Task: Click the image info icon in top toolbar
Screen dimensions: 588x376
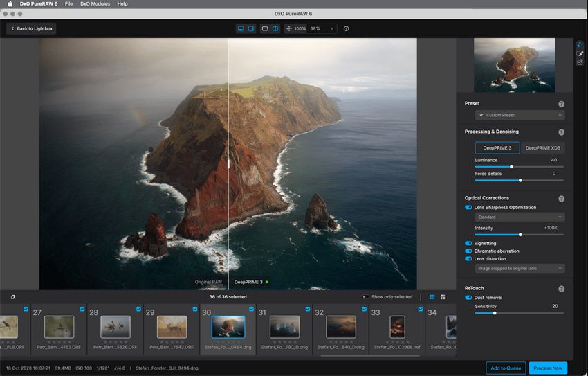Action: 346,28
